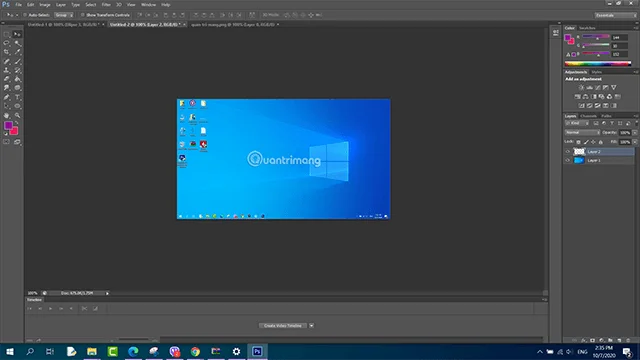Open the Help menu
Viewport: 640px width, 360px height.
coord(165,4)
